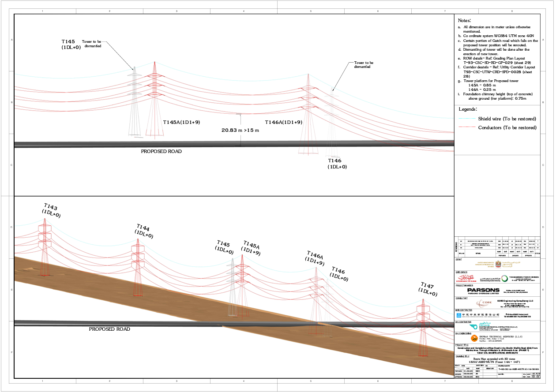Select the "Conductors (To be restored)" legend text
Image resolution: width=556 pixels, height=392 pixels.
coord(507,127)
